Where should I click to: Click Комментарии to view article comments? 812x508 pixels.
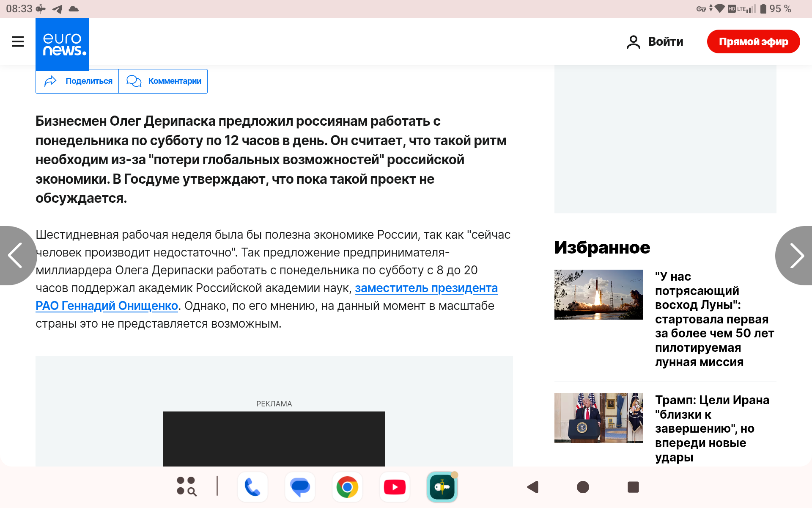coord(174,81)
